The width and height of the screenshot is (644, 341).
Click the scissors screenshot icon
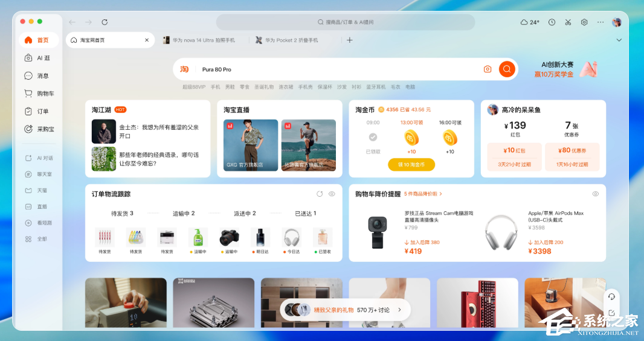coord(568,22)
